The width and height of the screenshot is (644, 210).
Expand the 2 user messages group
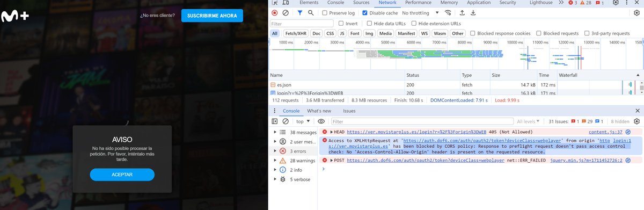pos(275,141)
